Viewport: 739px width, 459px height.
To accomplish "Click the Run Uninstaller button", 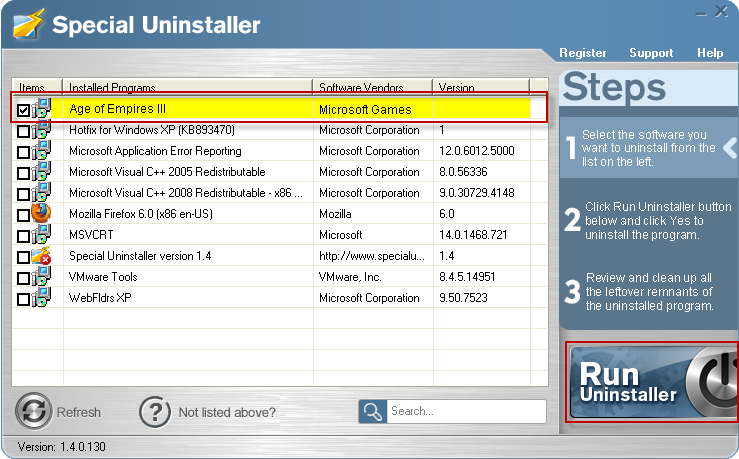I will 653,382.
